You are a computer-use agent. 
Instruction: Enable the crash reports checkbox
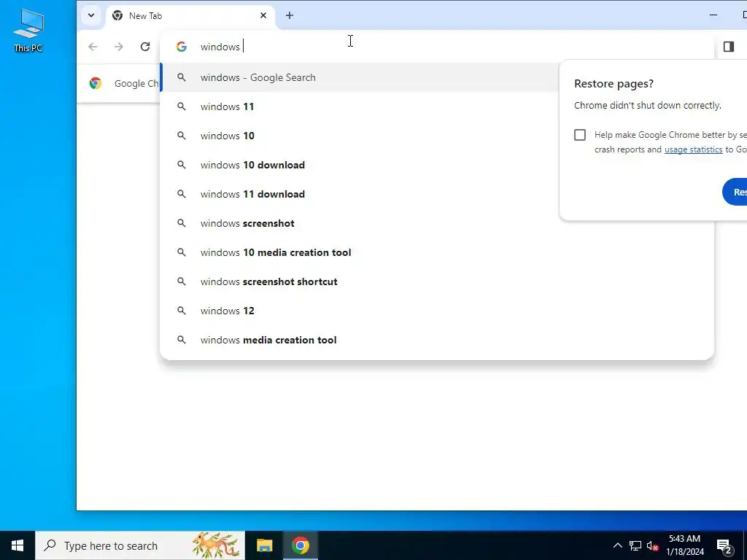[580, 135]
